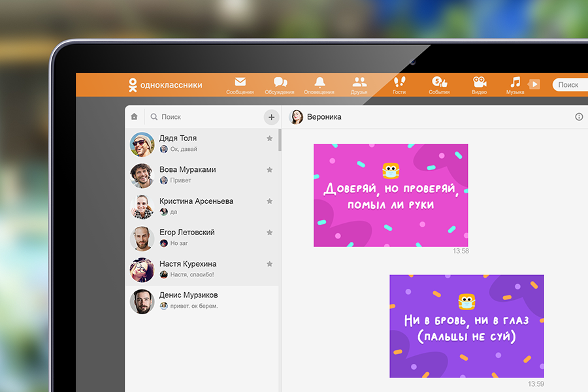Click the chat list Поиск field

pyautogui.click(x=204, y=117)
